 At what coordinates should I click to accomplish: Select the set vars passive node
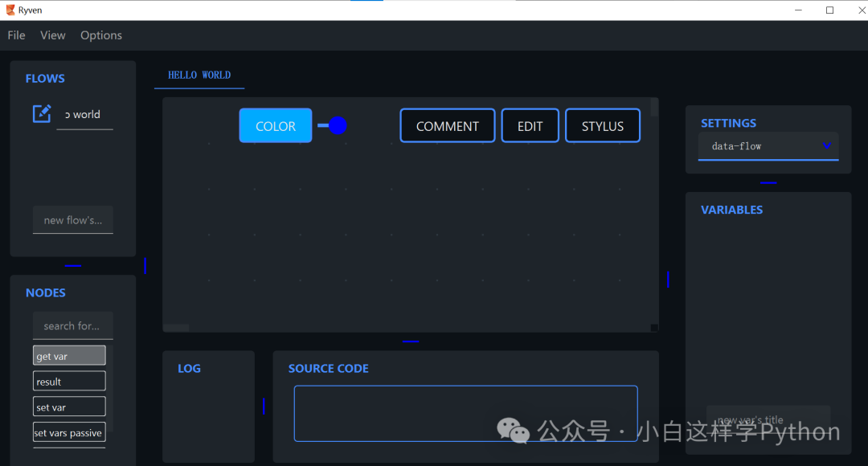tap(69, 432)
